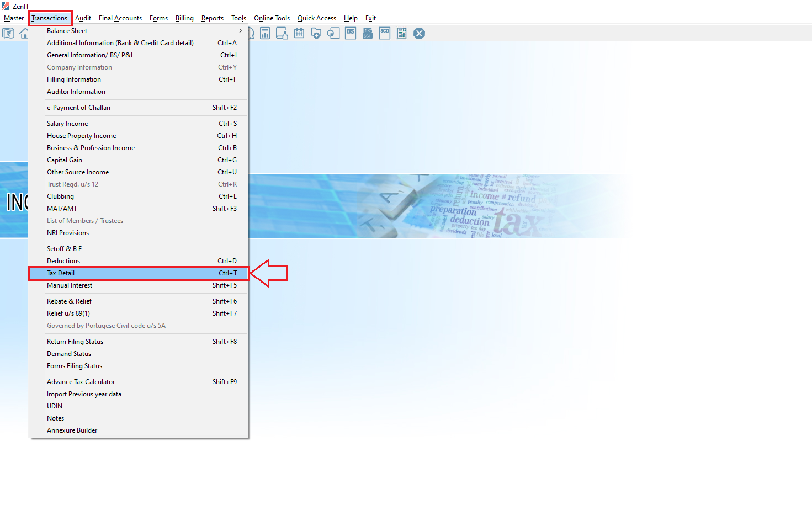Open Notes menu entry
The height and width of the screenshot is (521, 812).
138,418
